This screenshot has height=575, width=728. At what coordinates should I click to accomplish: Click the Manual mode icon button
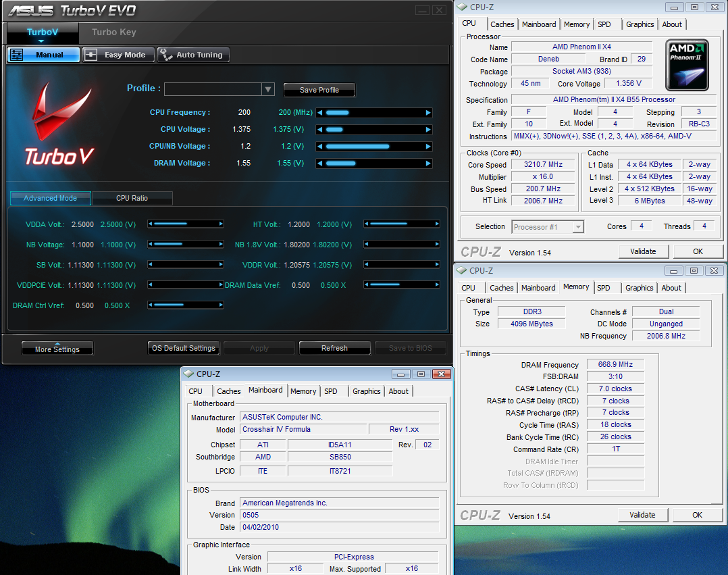tap(43, 55)
